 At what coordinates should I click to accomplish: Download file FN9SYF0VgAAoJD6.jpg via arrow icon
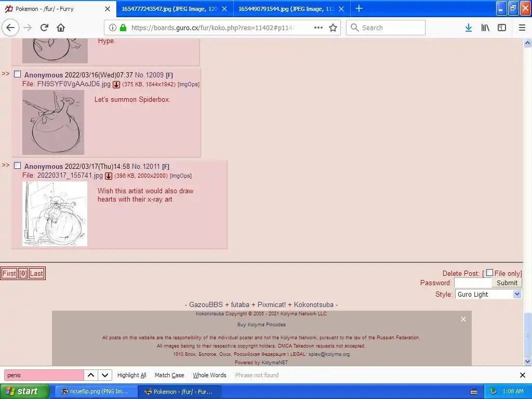[x=116, y=85]
